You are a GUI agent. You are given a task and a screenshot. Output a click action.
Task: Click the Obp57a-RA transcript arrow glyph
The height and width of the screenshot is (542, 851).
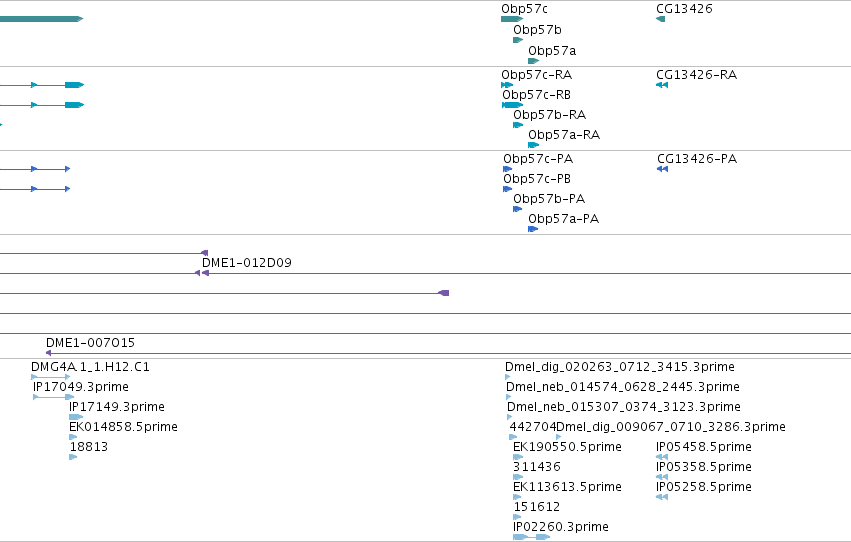tap(534, 145)
